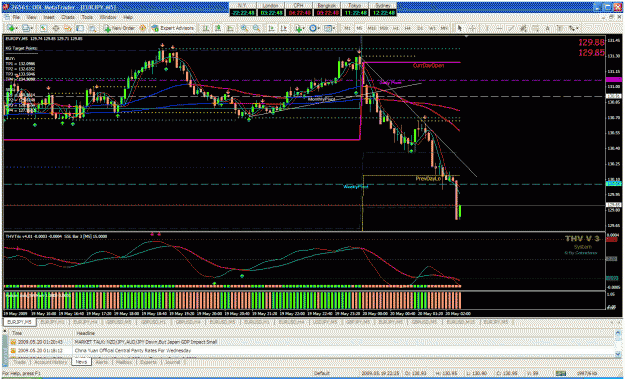625x379 pixels.
Task: Select the Trendline drawing tool
Action: [x=511, y=28]
